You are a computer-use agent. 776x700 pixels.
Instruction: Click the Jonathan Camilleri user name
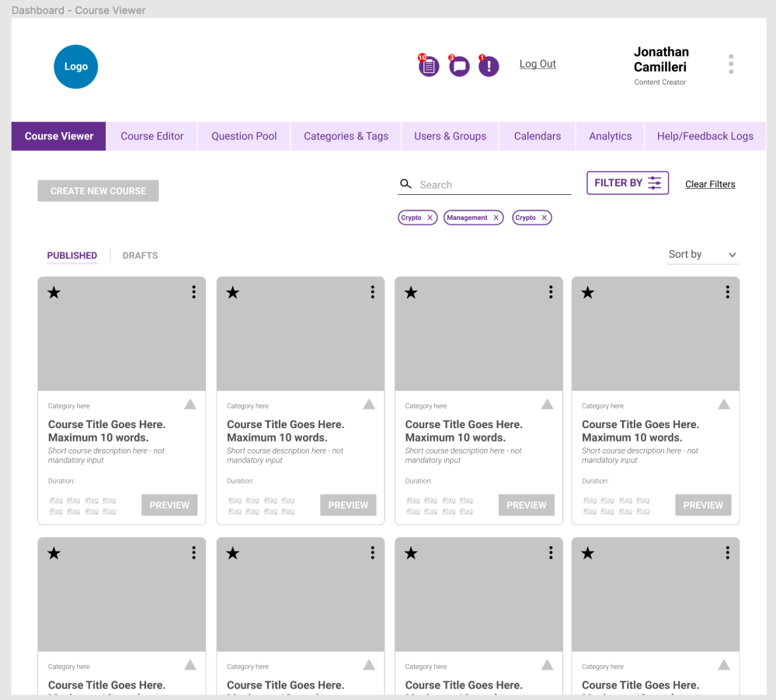click(x=661, y=59)
